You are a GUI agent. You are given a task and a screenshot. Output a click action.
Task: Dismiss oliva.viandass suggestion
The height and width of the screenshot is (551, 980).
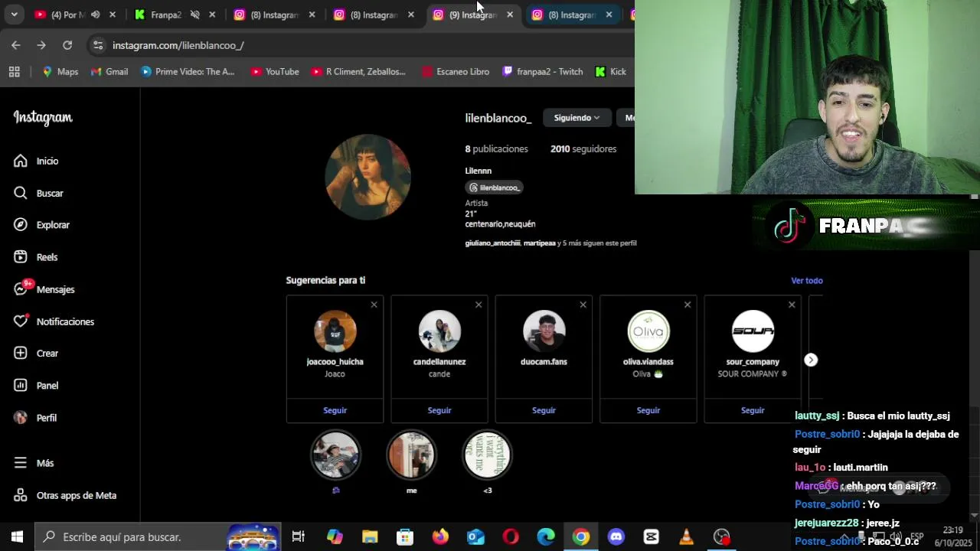pyautogui.click(x=688, y=305)
